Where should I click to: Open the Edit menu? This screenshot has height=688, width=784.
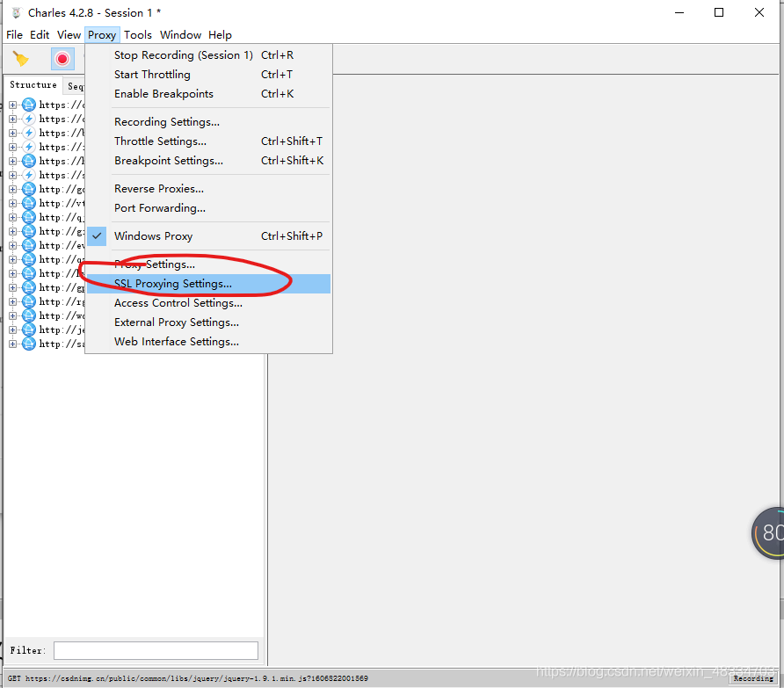click(40, 35)
